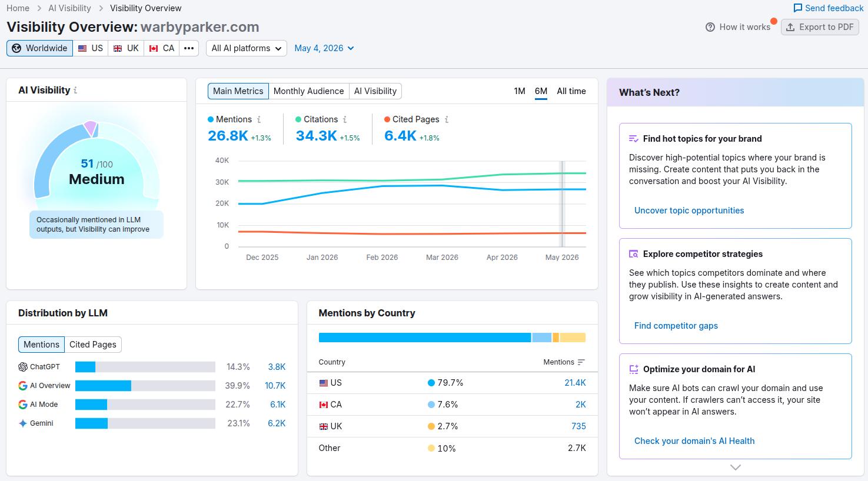Click the Google icon beside AI Mode
This screenshot has height=481, width=868.
[23, 405]
